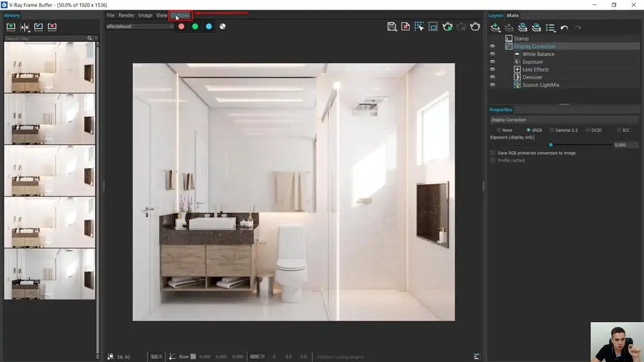Image resolution: width=644 pixels, height=362 pixels.
Task: Click the Save current channel icon
Action: (x=392, y=26)
